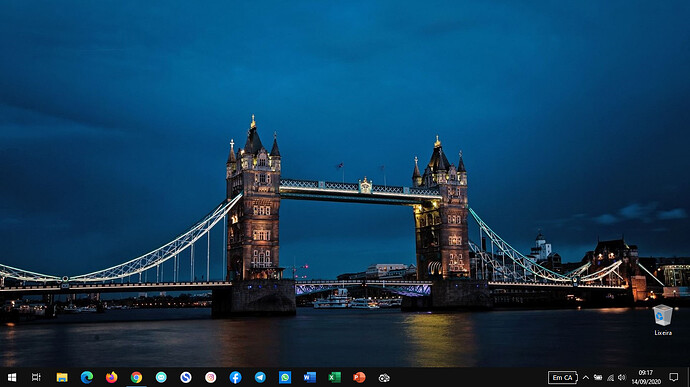Open the clock showing 09:17
This screenshot has width=690, height=387.
click(x=646, y=377)
